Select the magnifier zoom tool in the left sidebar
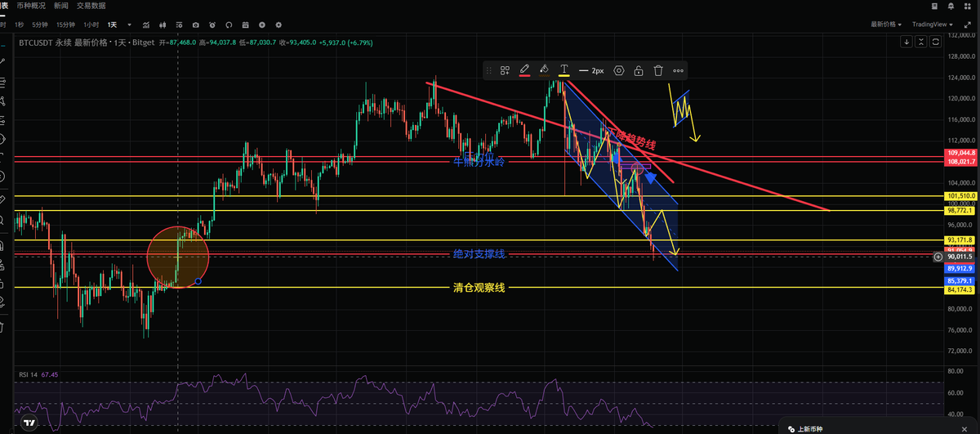 point(2,221)
